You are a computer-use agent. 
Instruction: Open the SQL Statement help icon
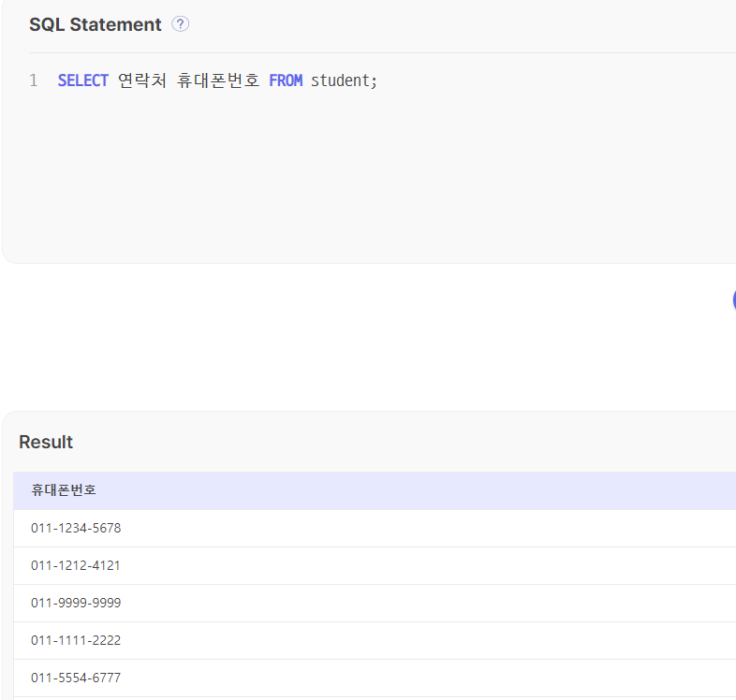tap(180, 24)
